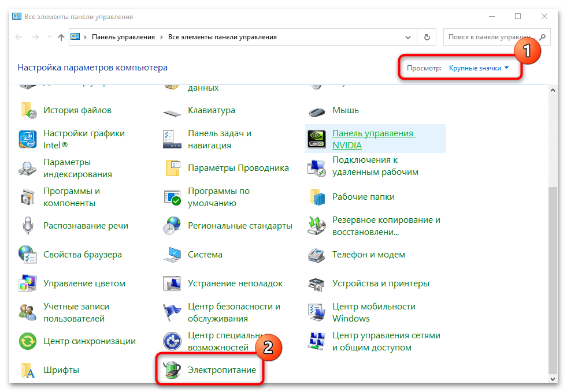The height and width of the screenshot is (392, 567).
Task: Click the Параметры индексирования icon
Action: pos(28,169)
